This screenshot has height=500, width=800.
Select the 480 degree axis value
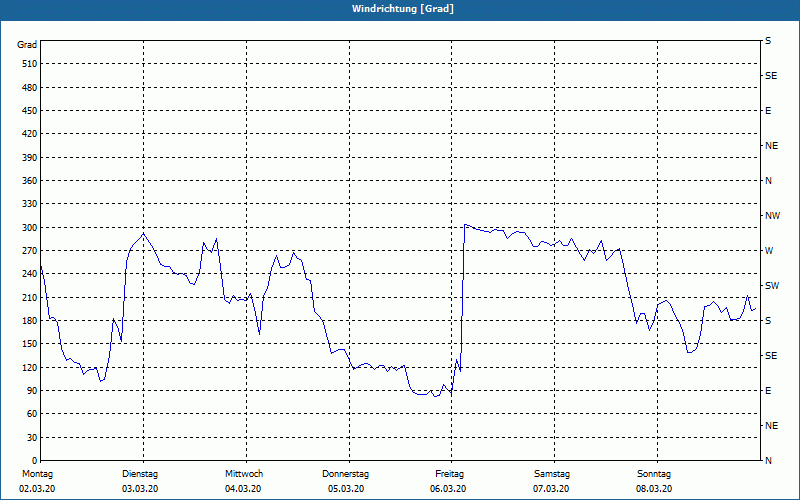pos(30,87)
